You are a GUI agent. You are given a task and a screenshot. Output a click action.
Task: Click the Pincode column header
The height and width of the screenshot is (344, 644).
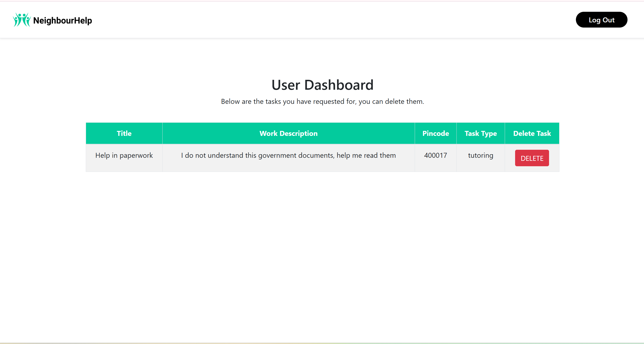click(x=435, y=134)
